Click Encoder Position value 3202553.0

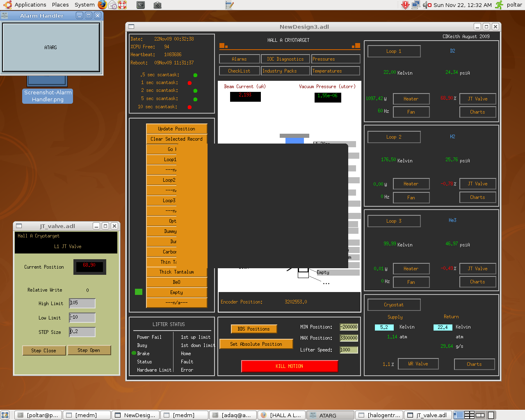coord(296,302)
